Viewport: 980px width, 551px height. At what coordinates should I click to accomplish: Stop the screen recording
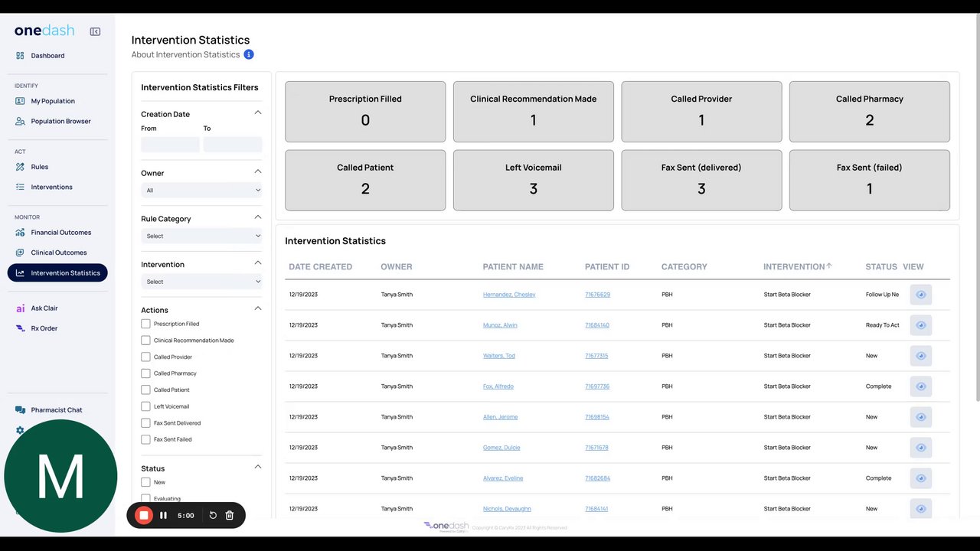pyautogui.click(x=143, y=516)
